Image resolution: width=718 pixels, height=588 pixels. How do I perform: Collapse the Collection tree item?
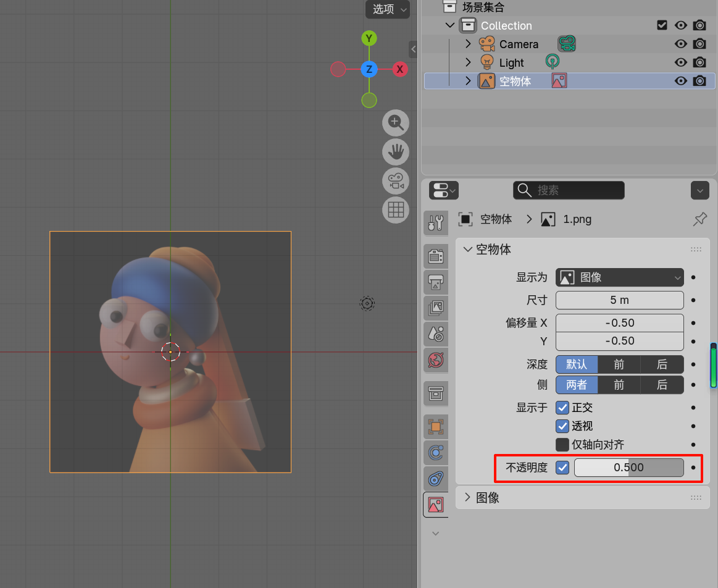click(450, 25)
